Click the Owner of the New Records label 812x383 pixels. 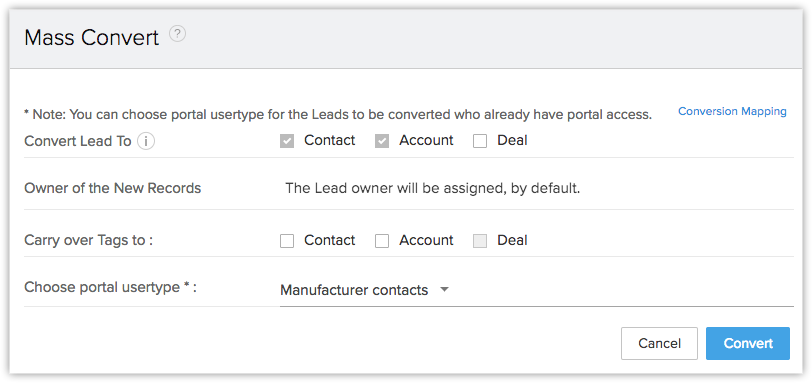coord(112,188)
